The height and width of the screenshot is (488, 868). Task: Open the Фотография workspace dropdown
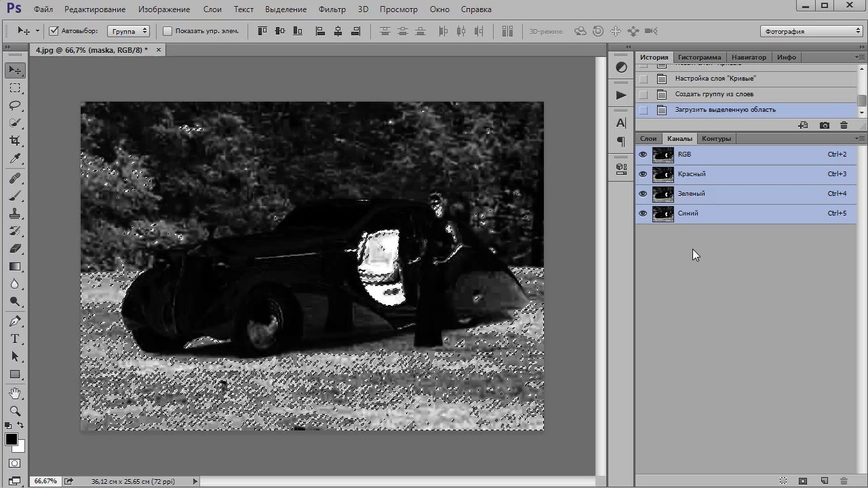[x=811, y=31]
